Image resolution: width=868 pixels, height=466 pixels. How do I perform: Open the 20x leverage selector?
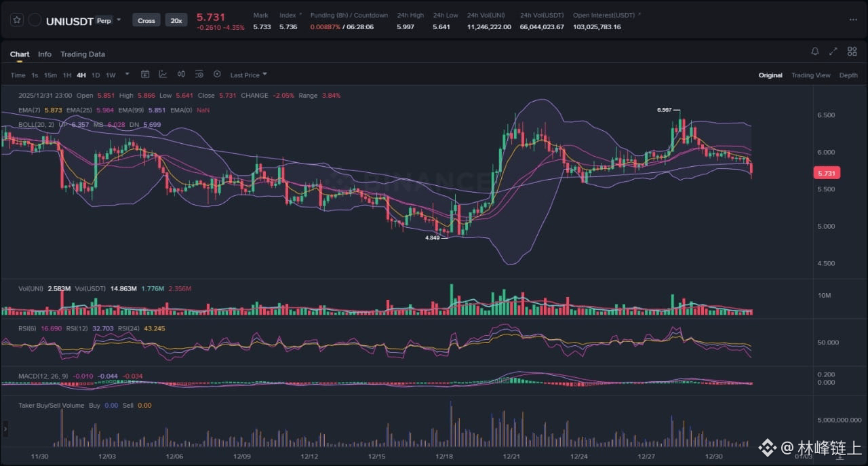[x=176, y=20]
